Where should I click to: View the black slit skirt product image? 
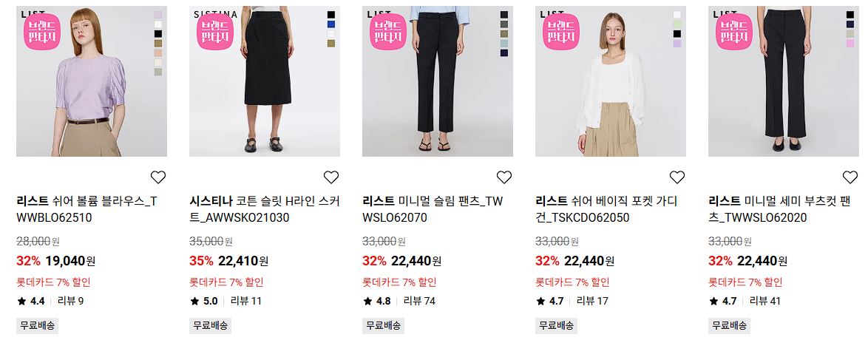(x=265, y=81)
